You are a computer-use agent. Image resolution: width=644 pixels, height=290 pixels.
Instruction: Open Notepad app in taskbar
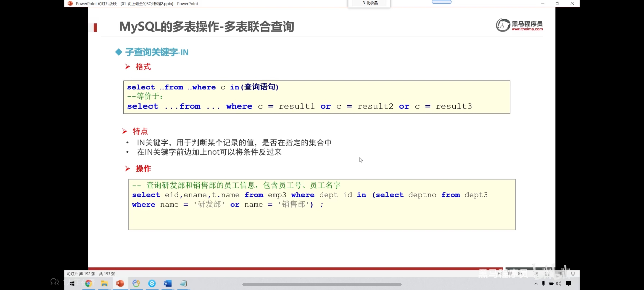click(184, 283)
